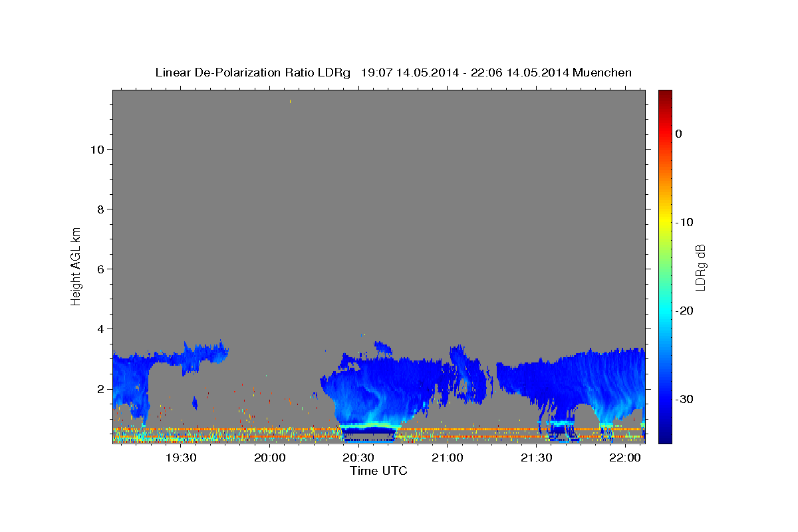Click the 20:30 time tick label

358,458
